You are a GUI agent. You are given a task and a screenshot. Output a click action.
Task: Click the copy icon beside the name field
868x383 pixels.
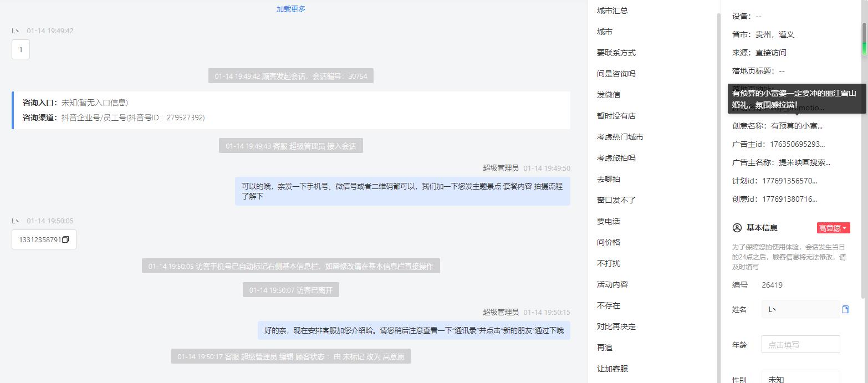[845, 309]
